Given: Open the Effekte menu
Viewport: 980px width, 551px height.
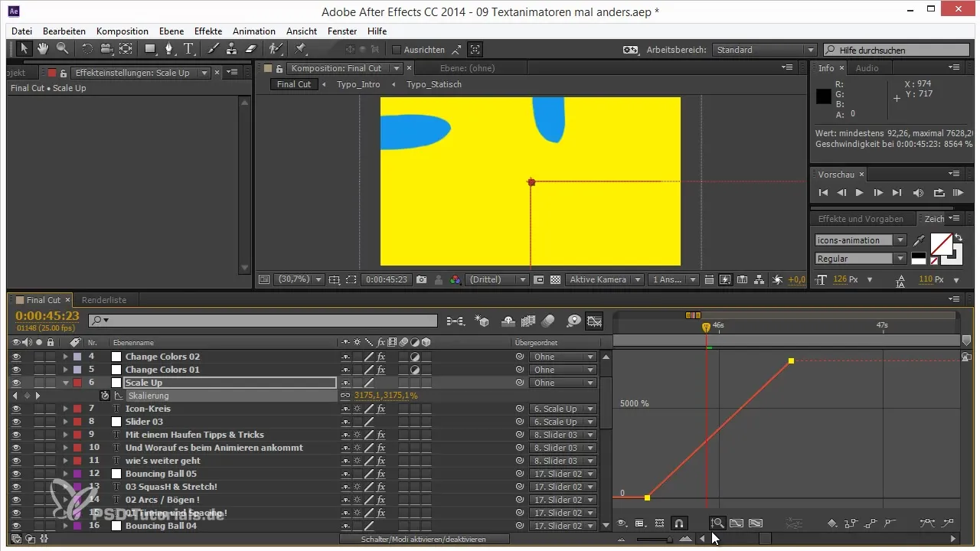Looking at the screenshot, I should [208, 31].
